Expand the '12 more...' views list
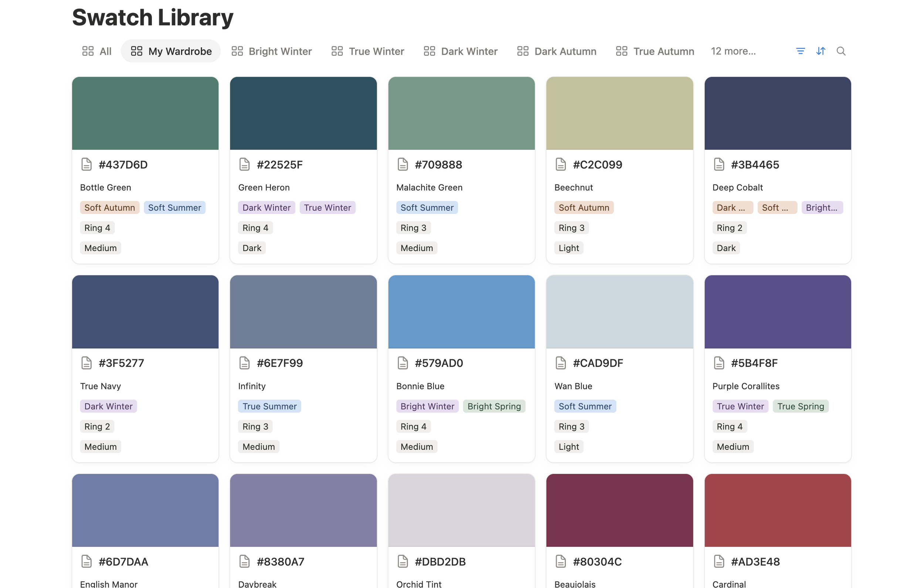 (733, 51)
